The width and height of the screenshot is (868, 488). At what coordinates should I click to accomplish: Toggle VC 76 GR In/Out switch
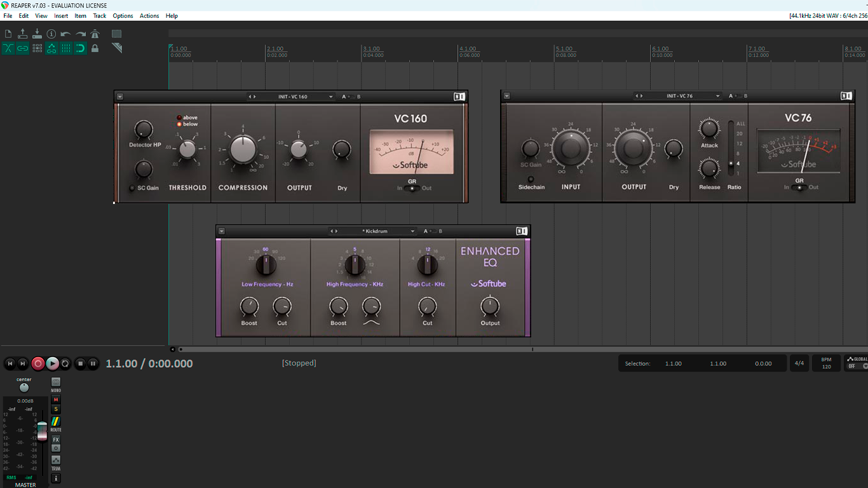[799, 187]
